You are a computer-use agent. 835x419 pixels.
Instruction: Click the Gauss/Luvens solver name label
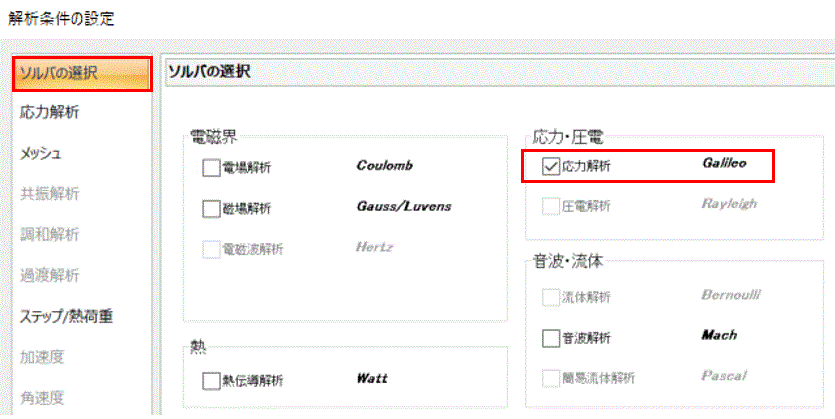point(403,207)
